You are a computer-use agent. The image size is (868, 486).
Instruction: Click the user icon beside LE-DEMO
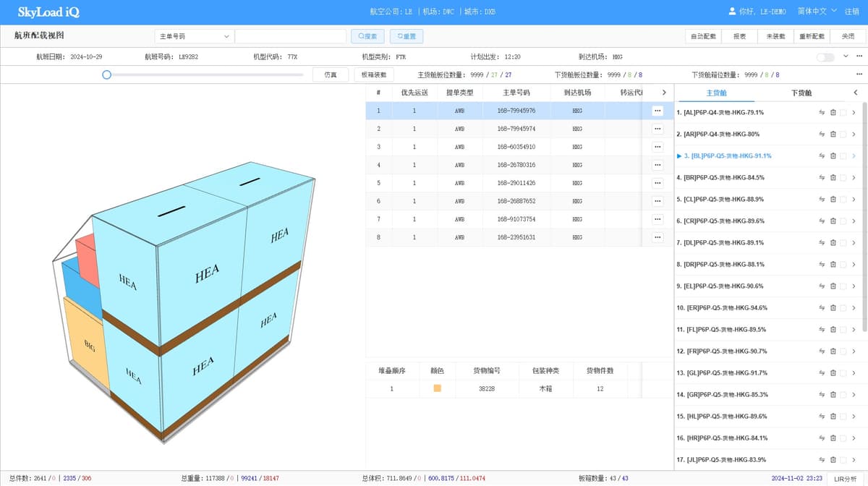pos(732,11)
